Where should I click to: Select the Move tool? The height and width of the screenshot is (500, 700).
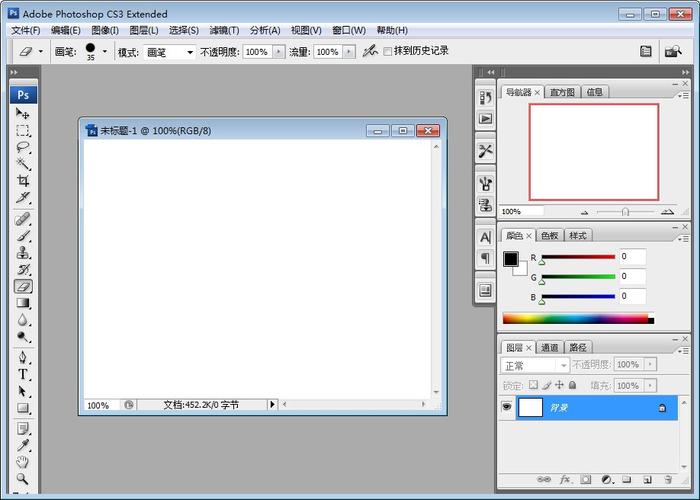click(x=23, y=114)
